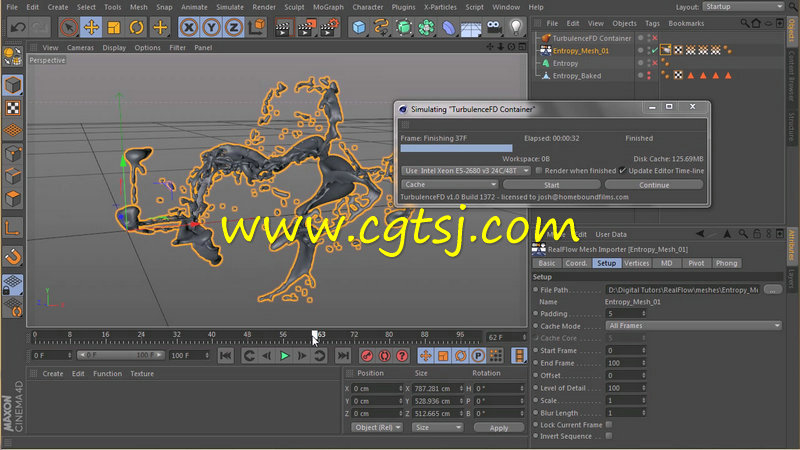Click Start in simulation dialog
800x450 pixels.
click(x=552, y=185)
